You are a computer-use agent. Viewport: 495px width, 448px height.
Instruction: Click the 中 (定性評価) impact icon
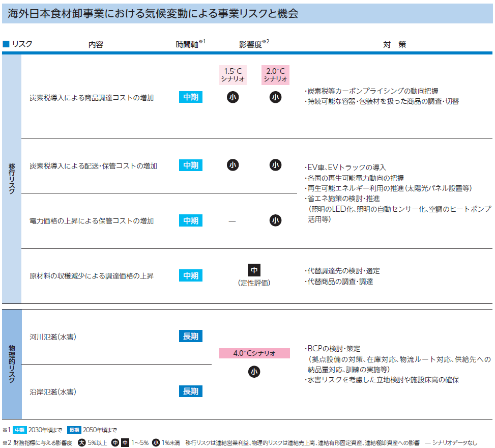point(254,269)
